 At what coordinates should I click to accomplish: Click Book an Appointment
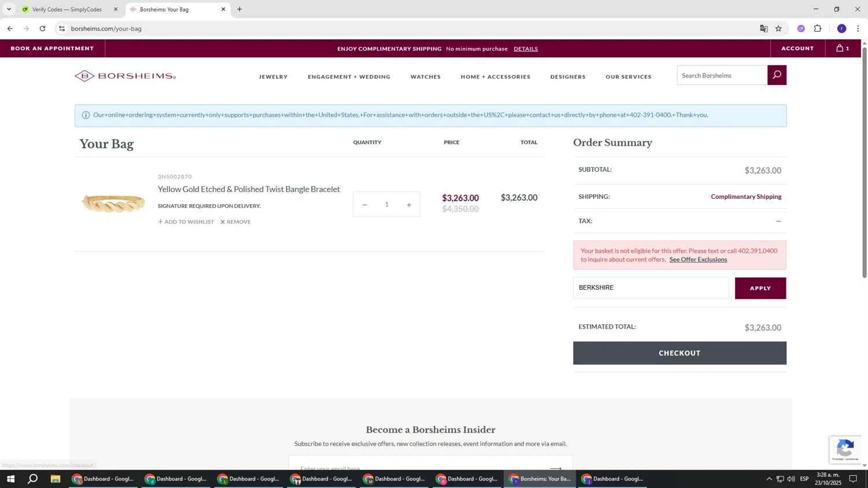pos(52,49)
